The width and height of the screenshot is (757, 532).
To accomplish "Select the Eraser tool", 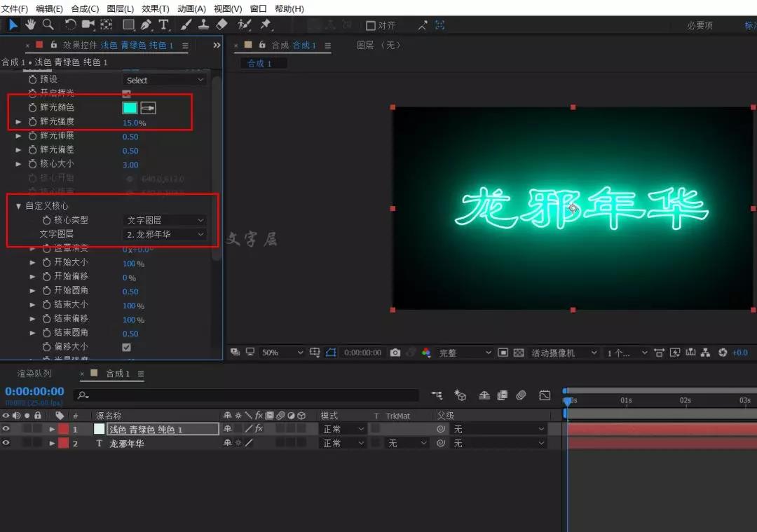I will (221, 25).
